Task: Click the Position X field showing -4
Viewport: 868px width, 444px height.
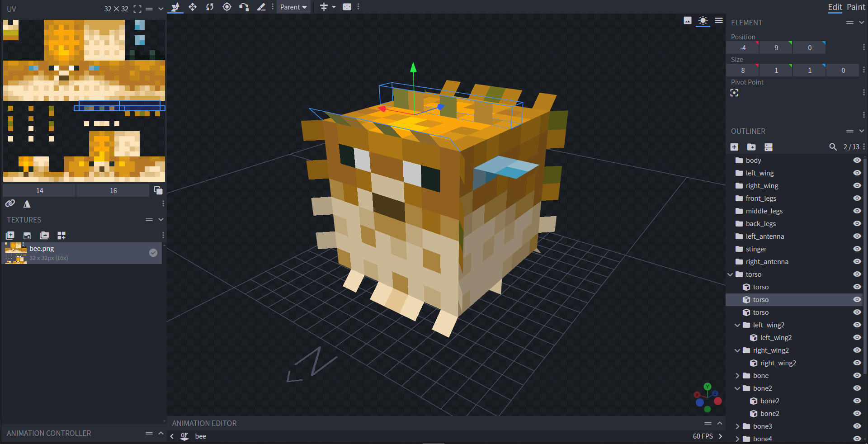Action: pyautogui.click(x=743, y=47)
